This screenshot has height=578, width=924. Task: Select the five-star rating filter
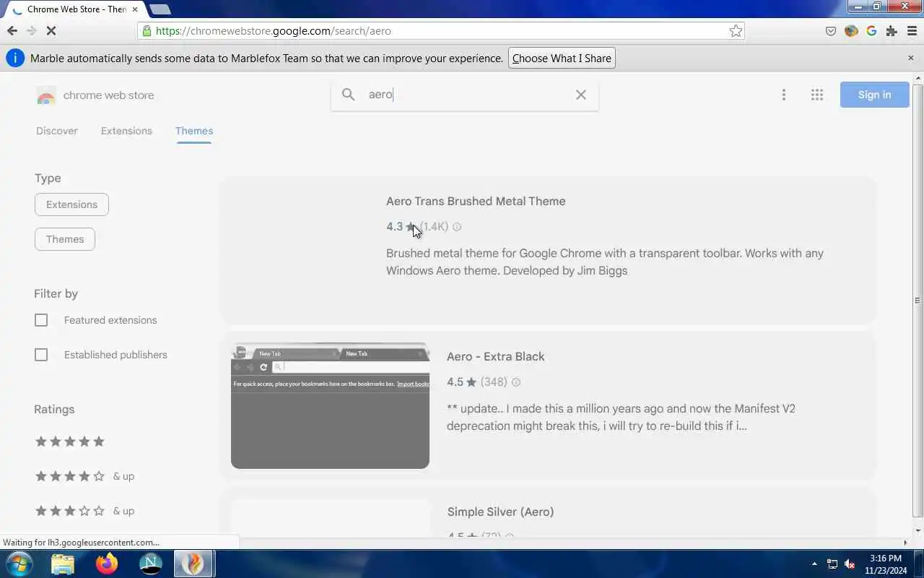pyautogui.click(x=70, y=441)
